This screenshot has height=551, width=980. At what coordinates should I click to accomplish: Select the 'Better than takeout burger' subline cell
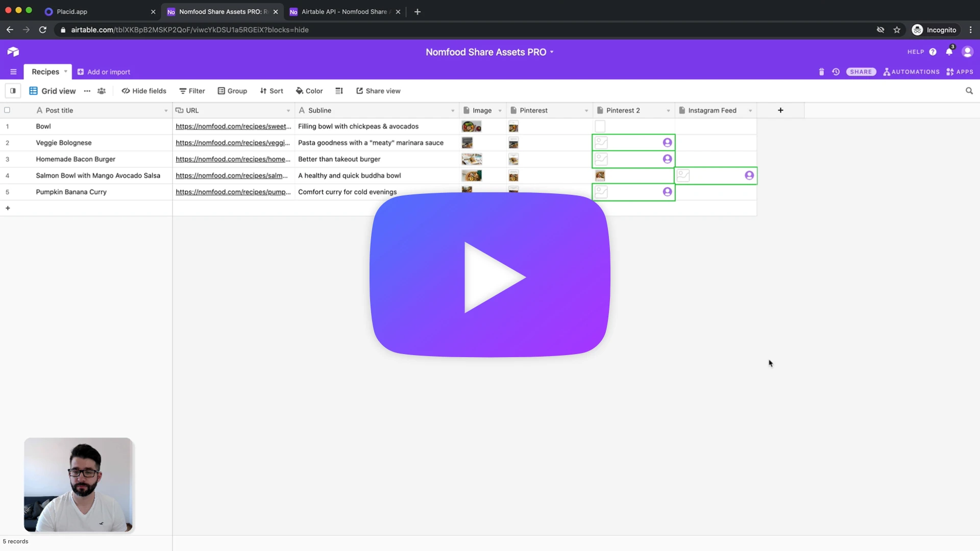coord(377,159)
